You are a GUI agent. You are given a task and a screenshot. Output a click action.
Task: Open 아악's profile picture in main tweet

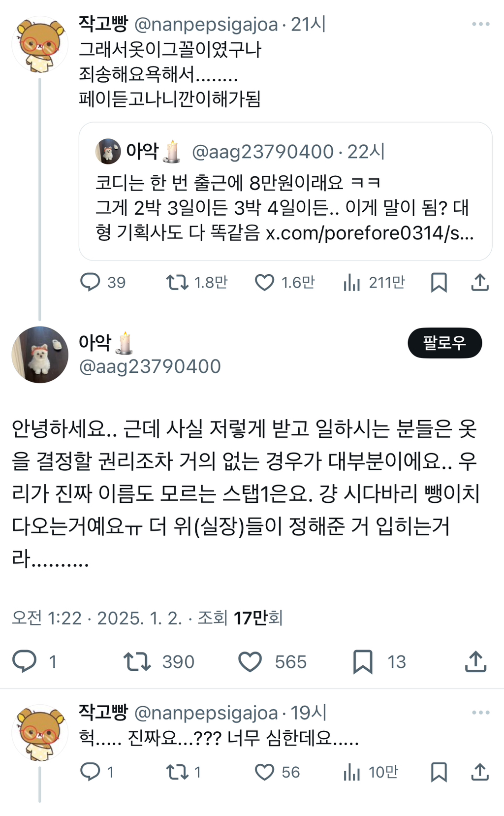tap(40, 355)
